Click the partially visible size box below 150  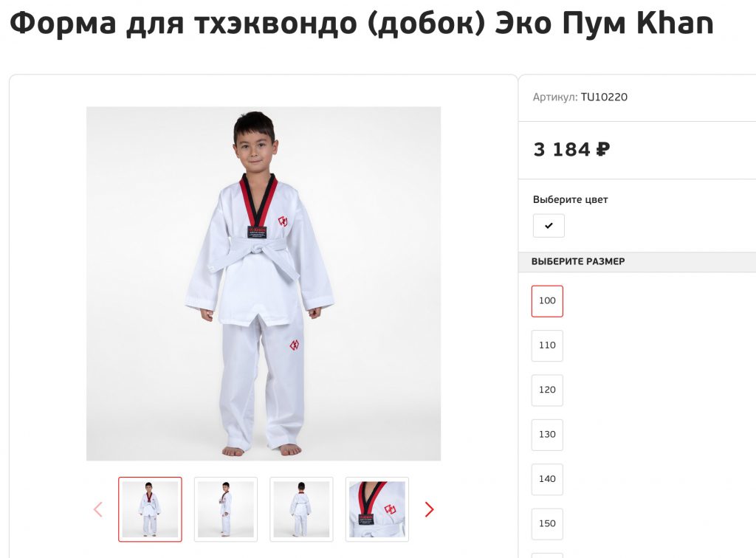pyautogui.click(x=547, y=556)
